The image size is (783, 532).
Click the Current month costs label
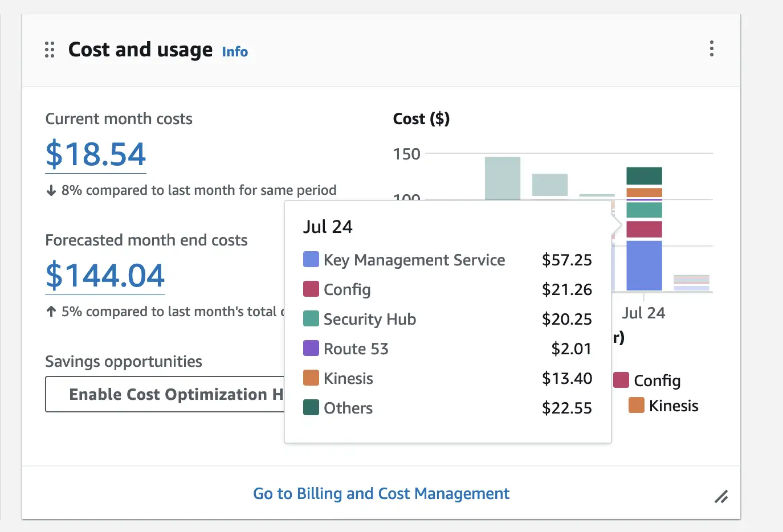pyautogui.click(x=119, y=119)
